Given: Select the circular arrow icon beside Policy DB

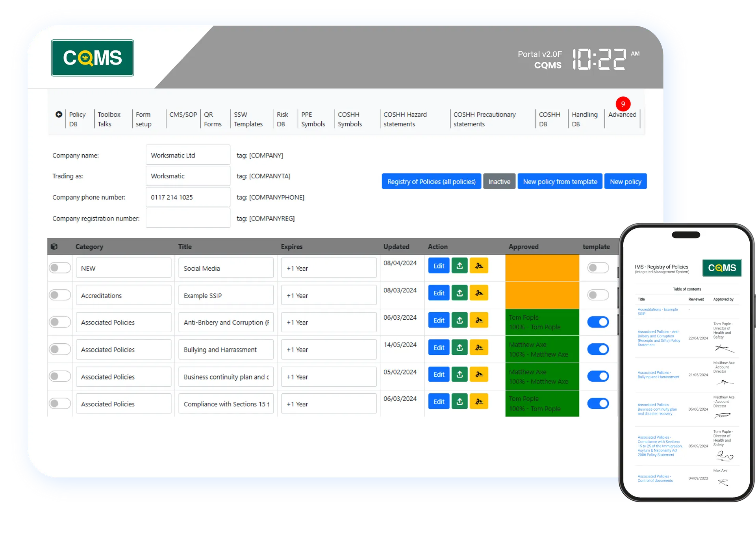Looking at the screenshot, I should tap(59, 114).
